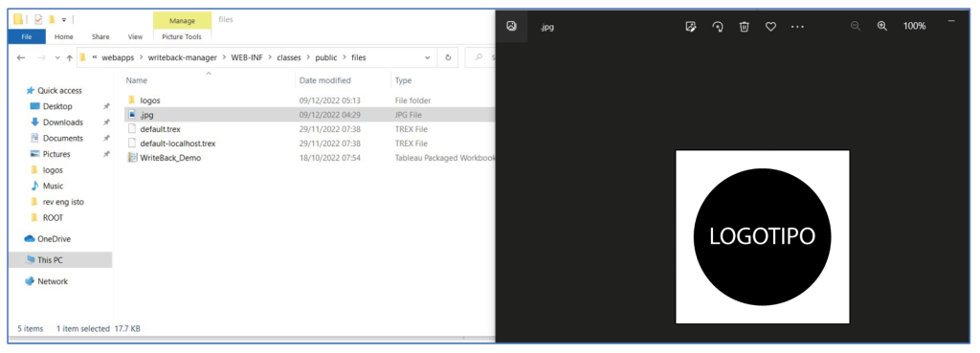Navigate to public in the address bar
980x353 pixels.
325,57
